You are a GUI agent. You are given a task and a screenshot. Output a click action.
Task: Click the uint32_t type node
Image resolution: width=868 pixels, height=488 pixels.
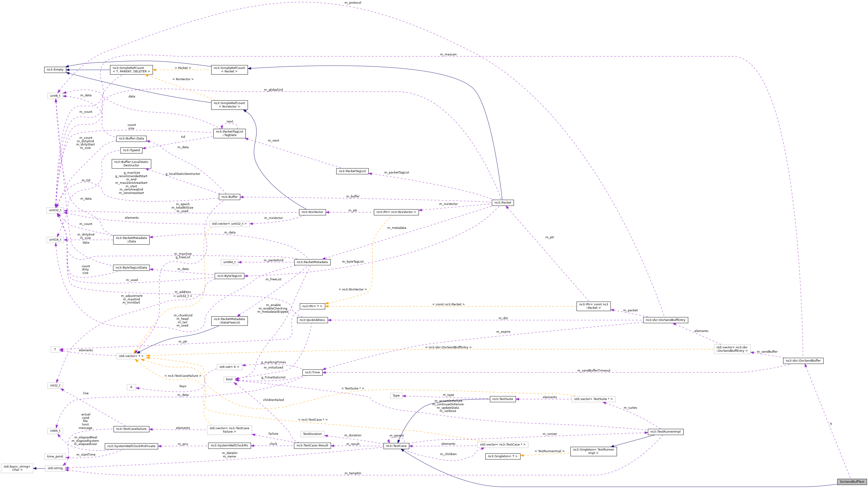coord(55,210)
